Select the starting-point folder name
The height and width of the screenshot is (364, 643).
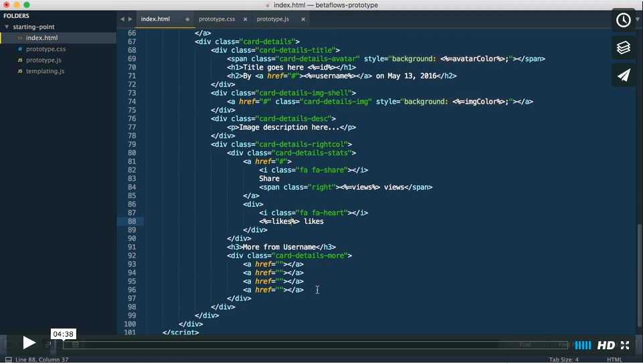pos(33,27)
